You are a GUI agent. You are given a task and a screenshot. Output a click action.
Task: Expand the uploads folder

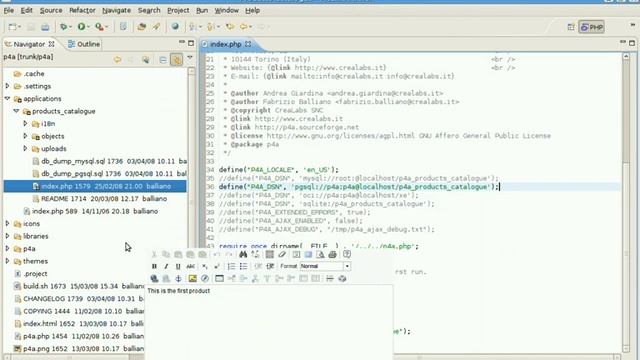[25, 149]
